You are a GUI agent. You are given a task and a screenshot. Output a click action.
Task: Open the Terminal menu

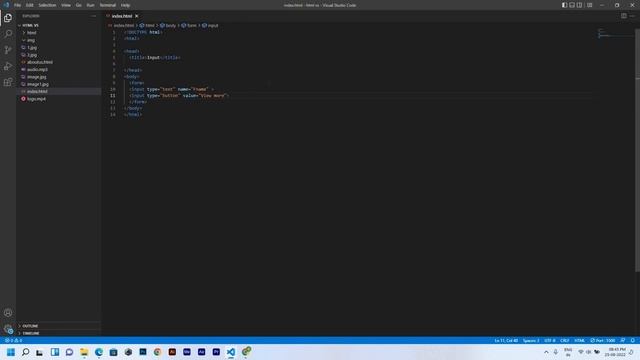[x=108, y=5]
